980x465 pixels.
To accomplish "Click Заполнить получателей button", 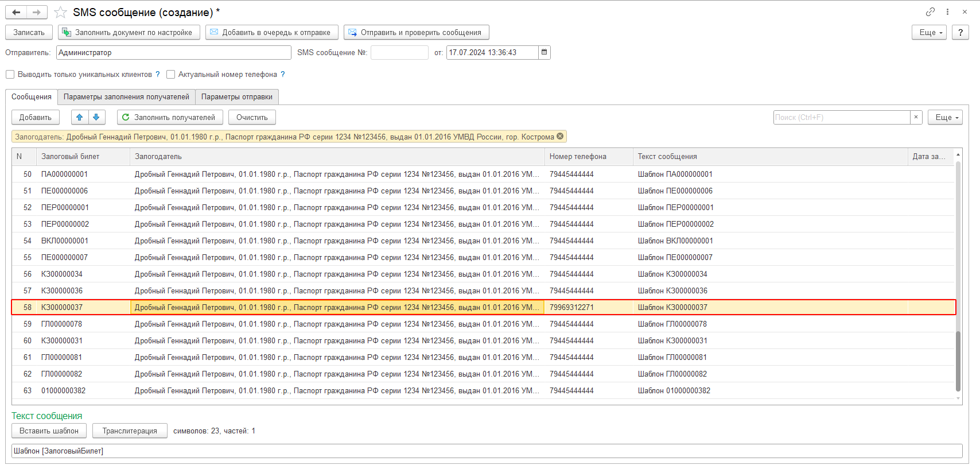I will coord(170,117).
